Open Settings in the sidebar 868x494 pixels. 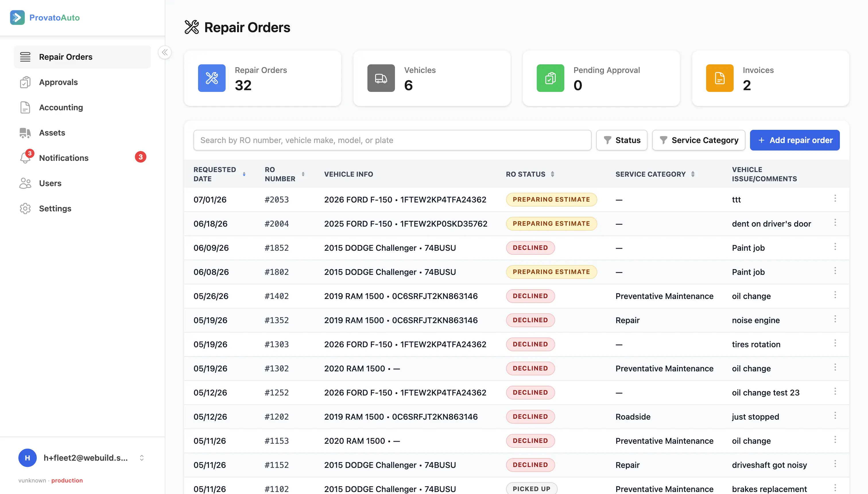[x=82, y=209]
